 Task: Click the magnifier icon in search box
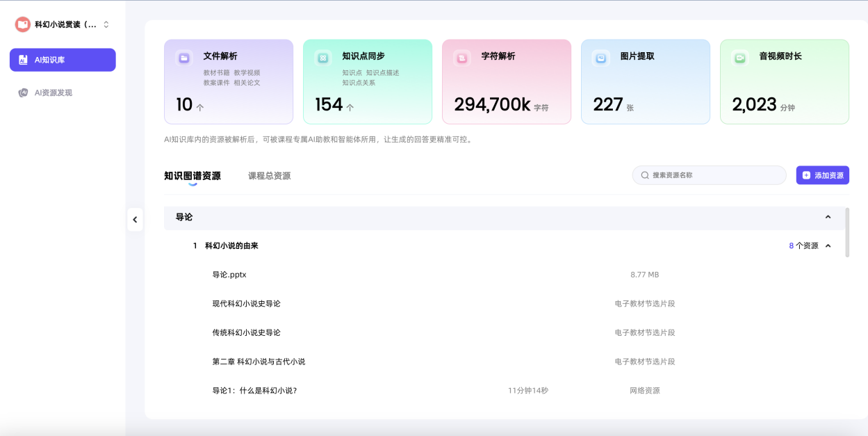pyautogui.click(x=645, y=175)
